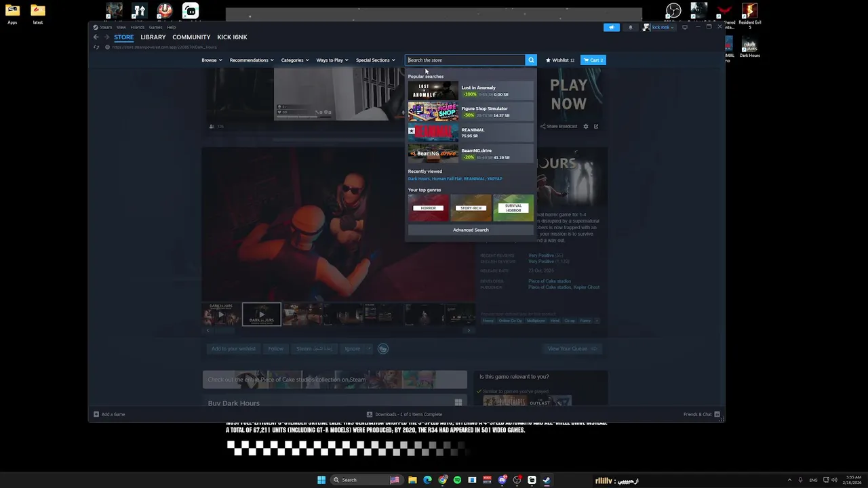Open the Games menu
Viewport: 868px width, 488px height.
pyautogui.click(x=156, y=27)
